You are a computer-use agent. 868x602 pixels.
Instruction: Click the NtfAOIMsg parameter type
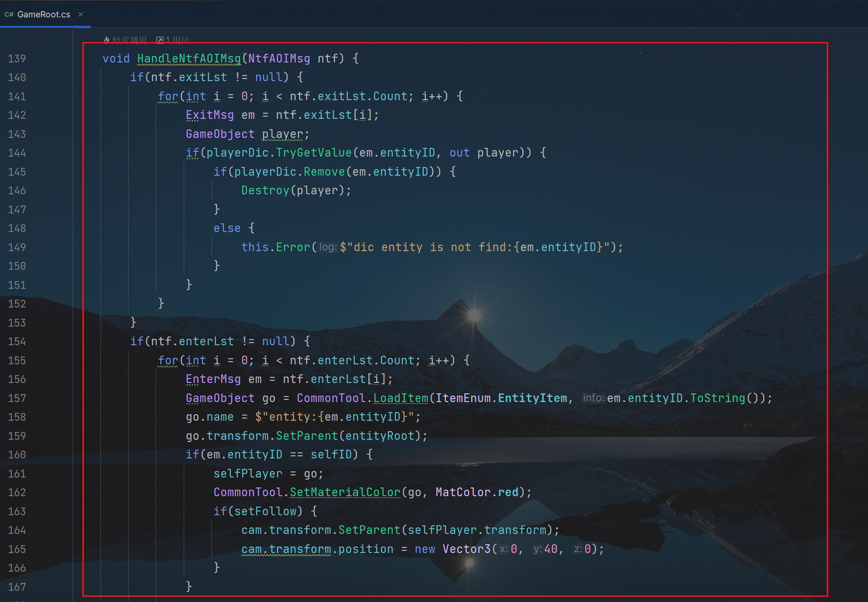(279, 59)
